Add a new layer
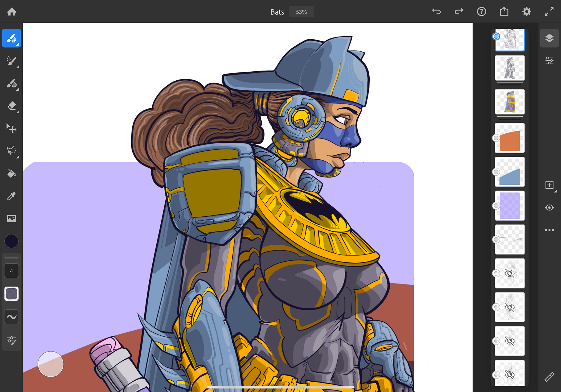Screen dimensions: 561x392 click(549, 185)
